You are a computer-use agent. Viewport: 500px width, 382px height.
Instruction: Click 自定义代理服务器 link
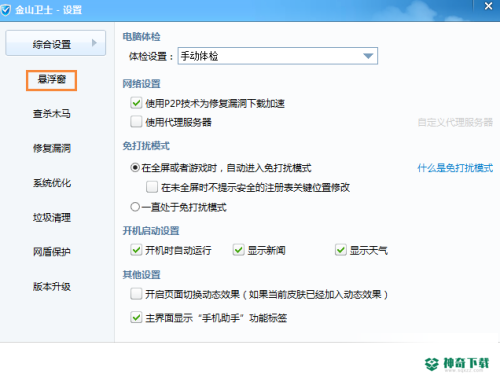(x=455, y=122)
